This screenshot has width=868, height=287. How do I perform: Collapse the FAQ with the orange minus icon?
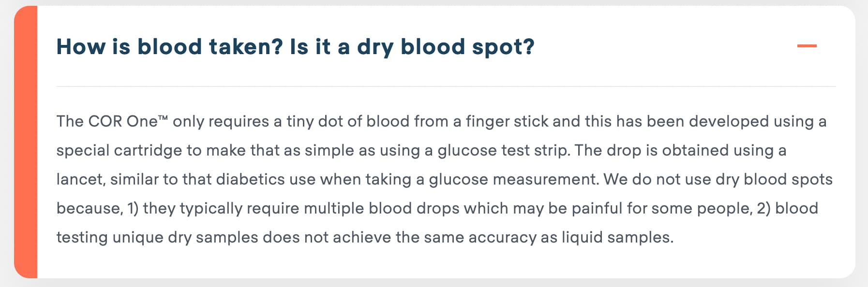pyautogui.click(x=807, y=46)
